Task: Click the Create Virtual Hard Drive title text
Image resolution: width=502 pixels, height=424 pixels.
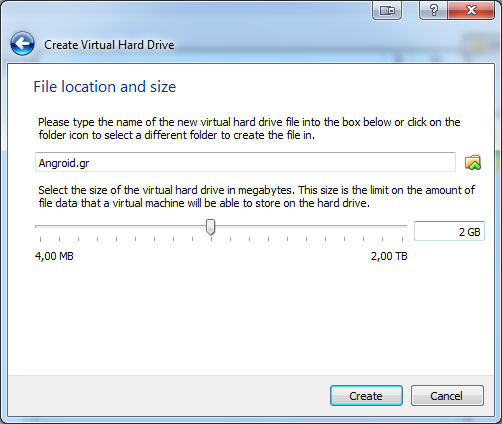Action: [x=109, y=45]
